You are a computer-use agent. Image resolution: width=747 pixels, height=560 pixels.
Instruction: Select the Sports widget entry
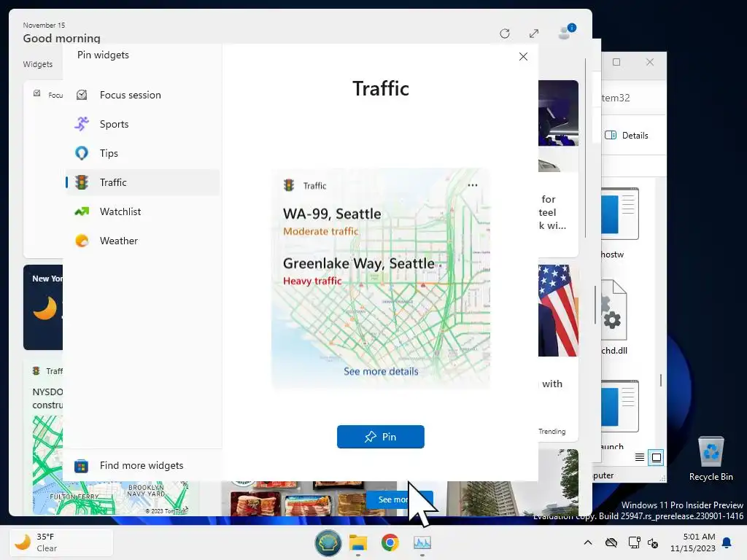tap(142, 124)
